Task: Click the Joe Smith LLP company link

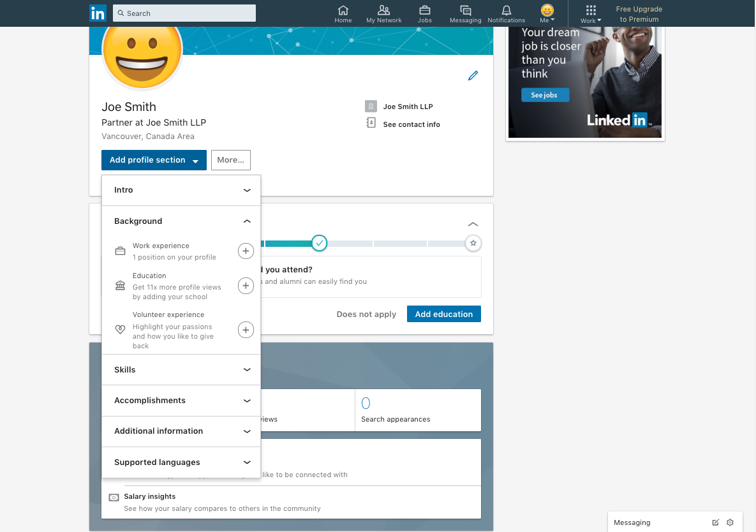Action: [x=408, y=107]
